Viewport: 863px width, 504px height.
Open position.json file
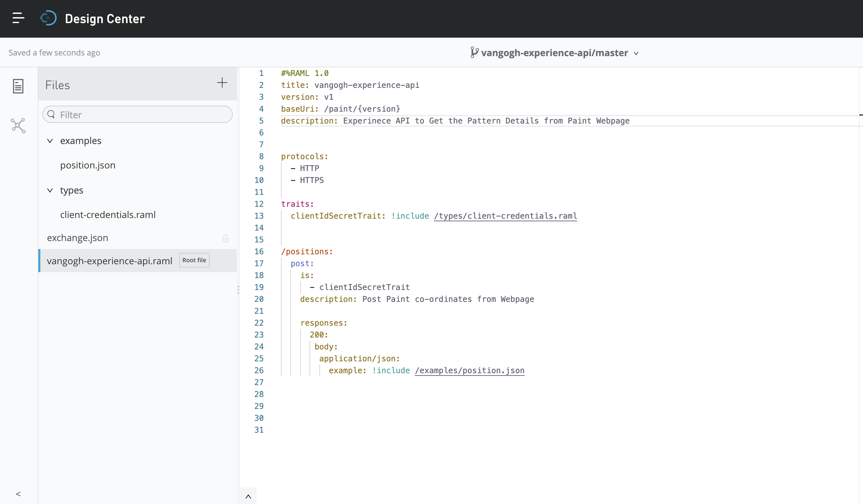pyautogui.click(x=88, y=165)
